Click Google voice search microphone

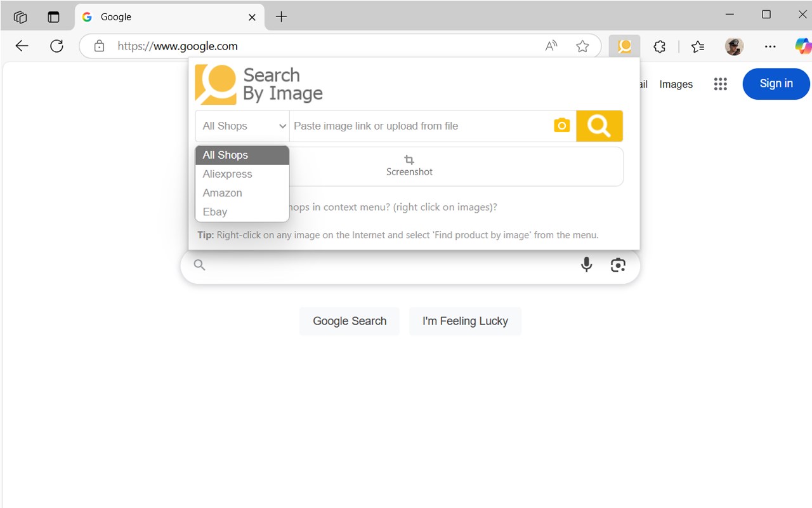586,265
